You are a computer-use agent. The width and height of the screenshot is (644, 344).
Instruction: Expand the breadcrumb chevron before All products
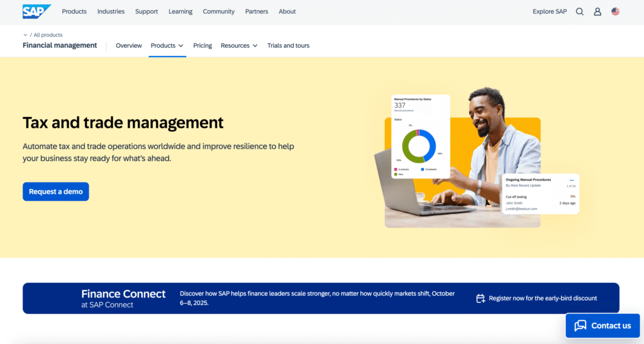[25, 35]
